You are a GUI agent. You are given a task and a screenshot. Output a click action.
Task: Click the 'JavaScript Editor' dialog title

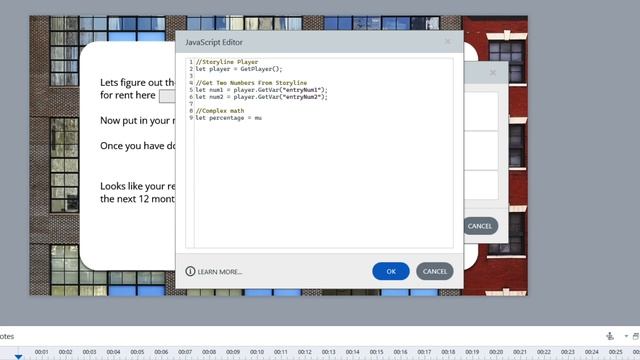[213, 42]
